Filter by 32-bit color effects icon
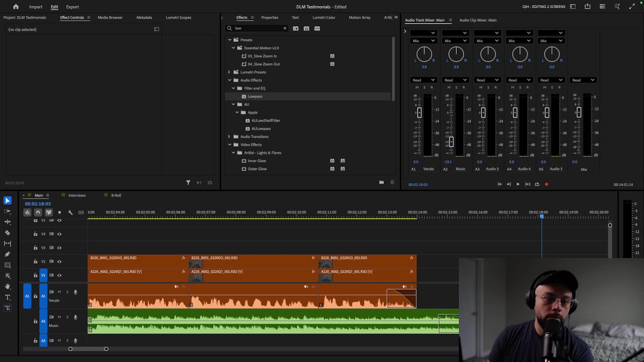 click(x=306, y=28)
